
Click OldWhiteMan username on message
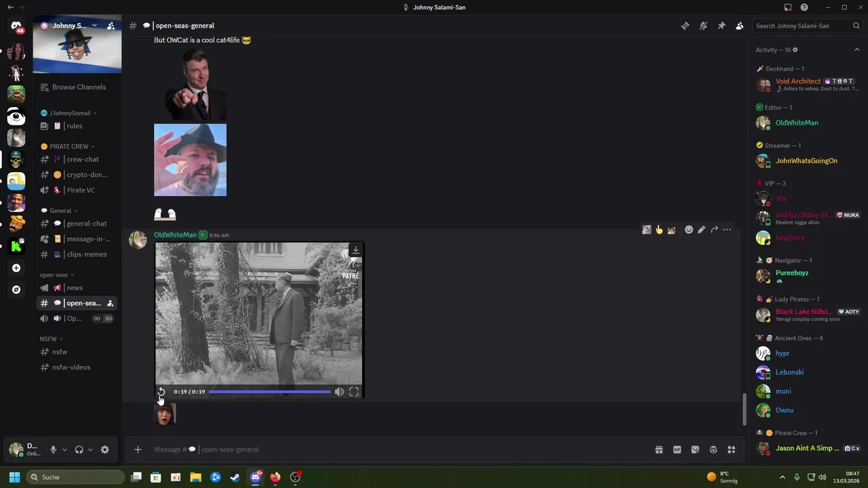point(175,235)
